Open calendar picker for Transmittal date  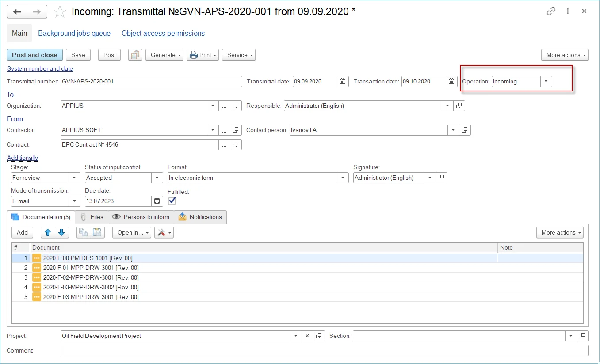pyautogui.click(x=343, y=81)
